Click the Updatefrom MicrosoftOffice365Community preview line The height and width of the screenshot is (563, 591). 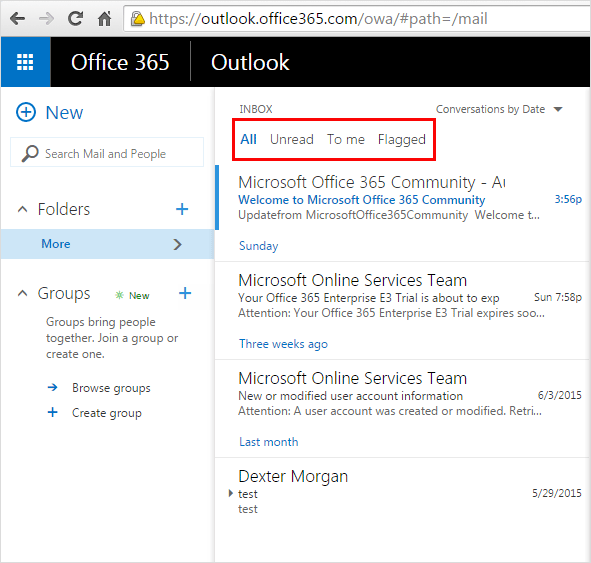[x=389, y=215]
